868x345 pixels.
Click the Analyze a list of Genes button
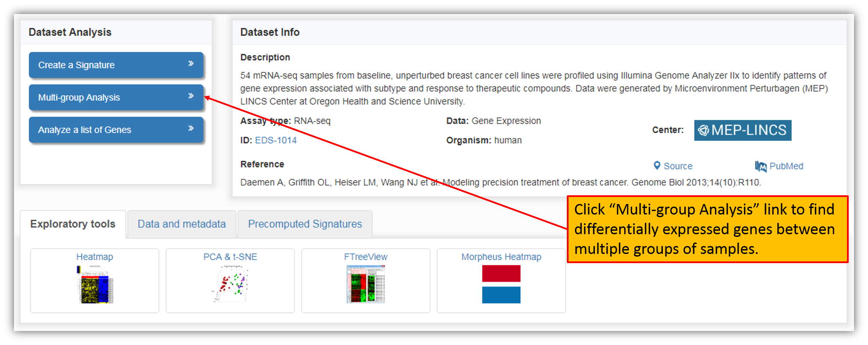pos(116,130)
